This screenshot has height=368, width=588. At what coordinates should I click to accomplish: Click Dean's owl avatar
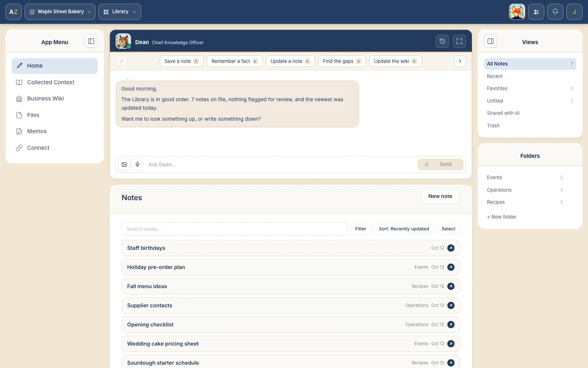tap(123, 41)
